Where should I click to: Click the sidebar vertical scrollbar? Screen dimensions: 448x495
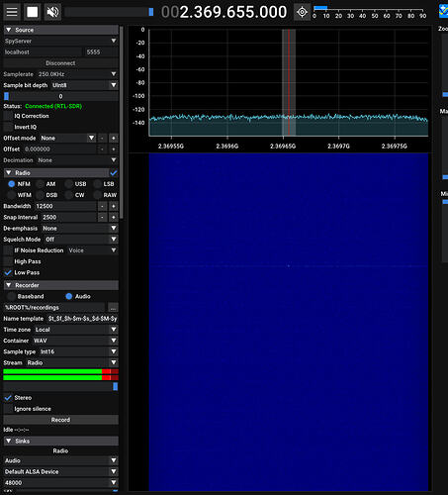pos(122,122)
